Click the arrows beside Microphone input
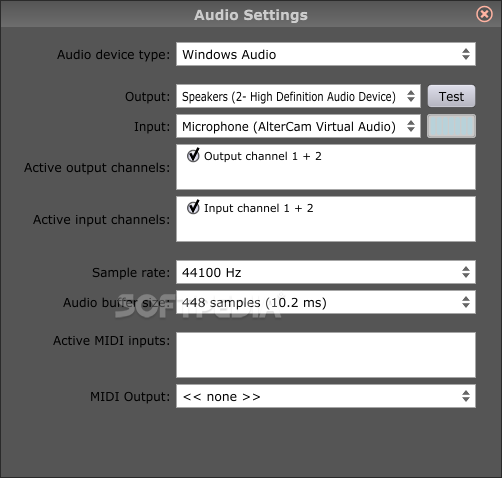This screenshot has width=502, height=478. coord(411,126)
